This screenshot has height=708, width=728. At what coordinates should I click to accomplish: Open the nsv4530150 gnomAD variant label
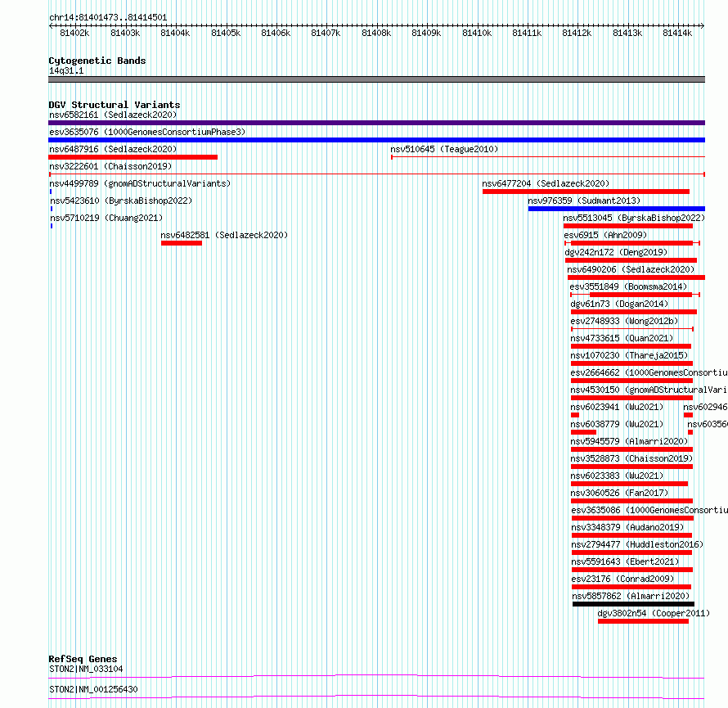(x=649, y=390)
